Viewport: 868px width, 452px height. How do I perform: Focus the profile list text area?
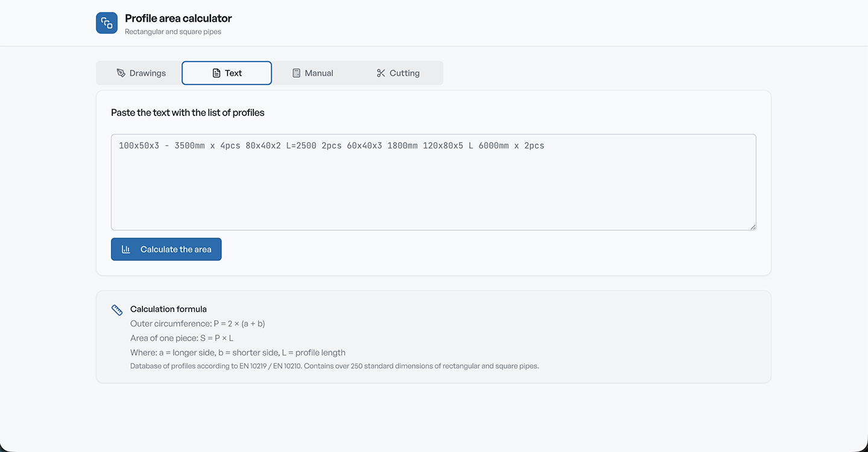434,182
